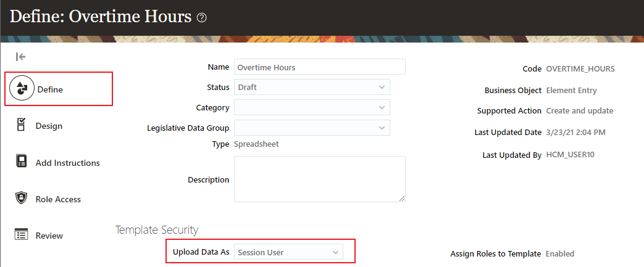Click inside the Description text area

[x=319, y=178]
